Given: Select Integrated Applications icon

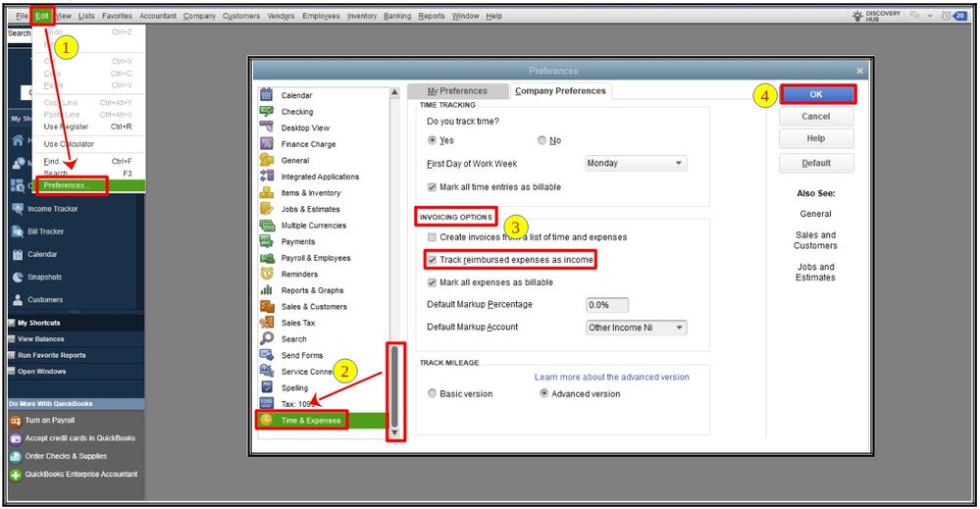Looking at the screenshot, I should pos(266,177).
